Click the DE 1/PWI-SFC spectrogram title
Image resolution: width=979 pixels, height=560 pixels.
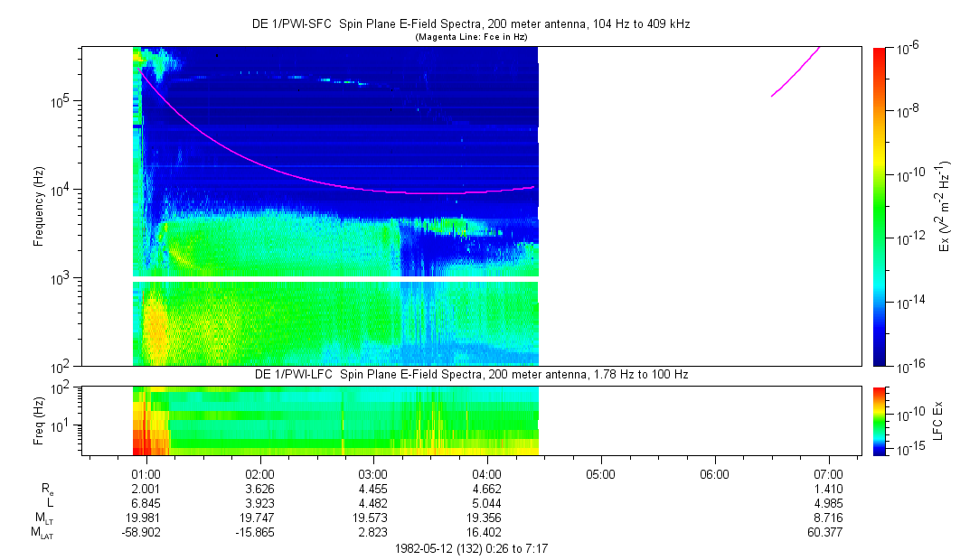471,24
